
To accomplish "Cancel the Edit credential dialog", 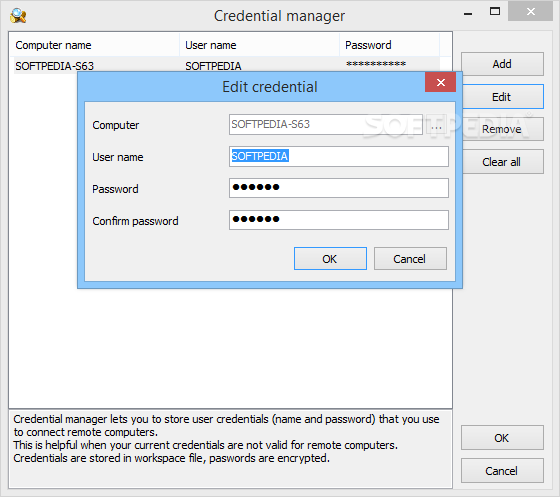I will (x=410, y=258).
